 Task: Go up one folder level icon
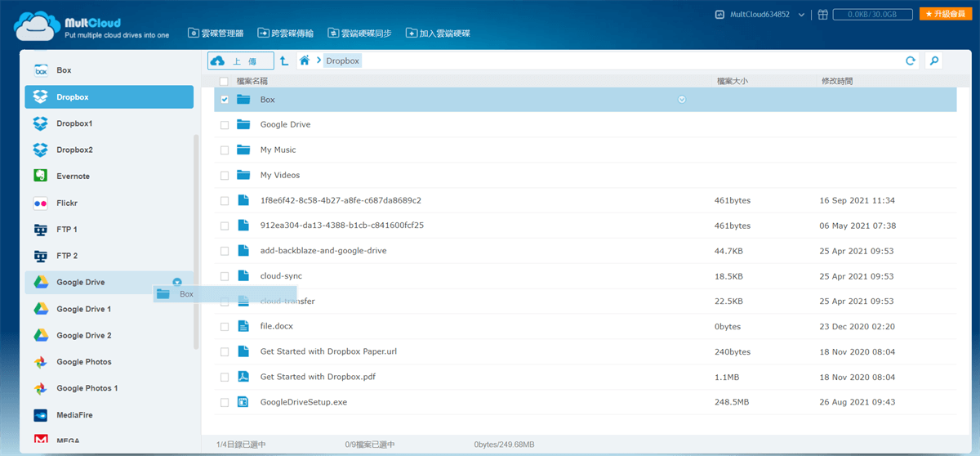[284, 60]
